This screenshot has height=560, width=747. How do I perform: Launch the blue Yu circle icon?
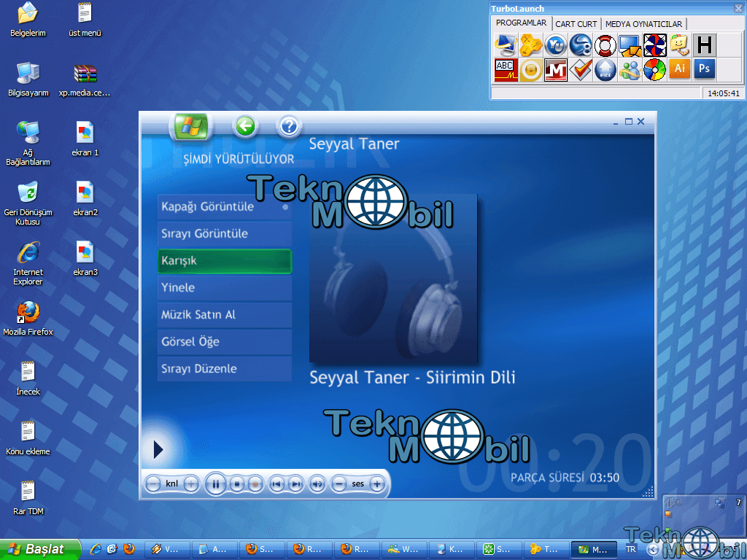555,45
